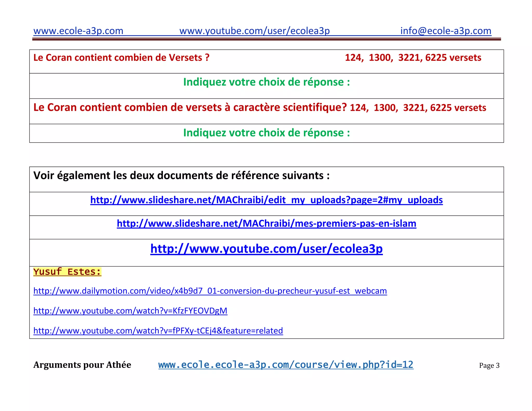Open www.youtube.com/user/ecolea3p in the header
Image resolution: width=532 pixels, height=411 pixels.
(255, 31)
